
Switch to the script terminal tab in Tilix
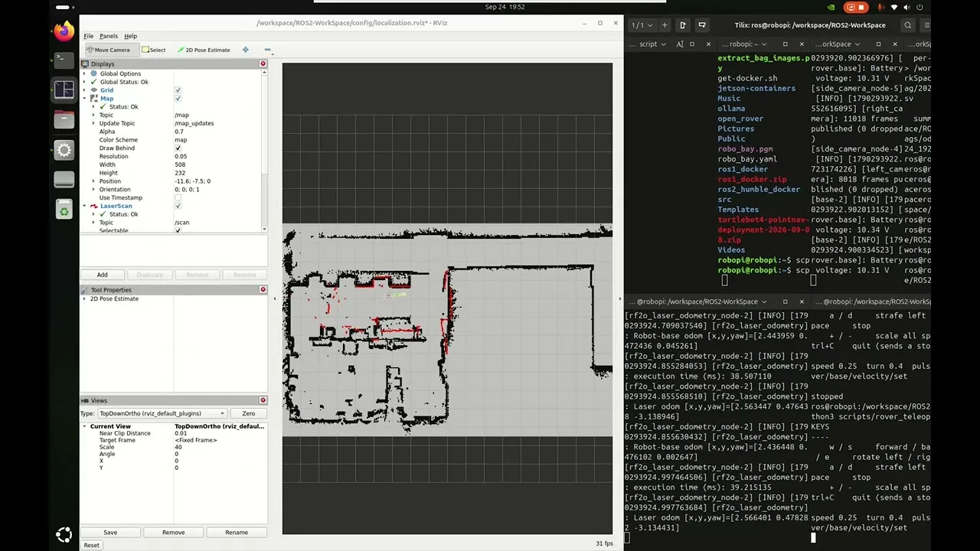(x=648, y=44)
